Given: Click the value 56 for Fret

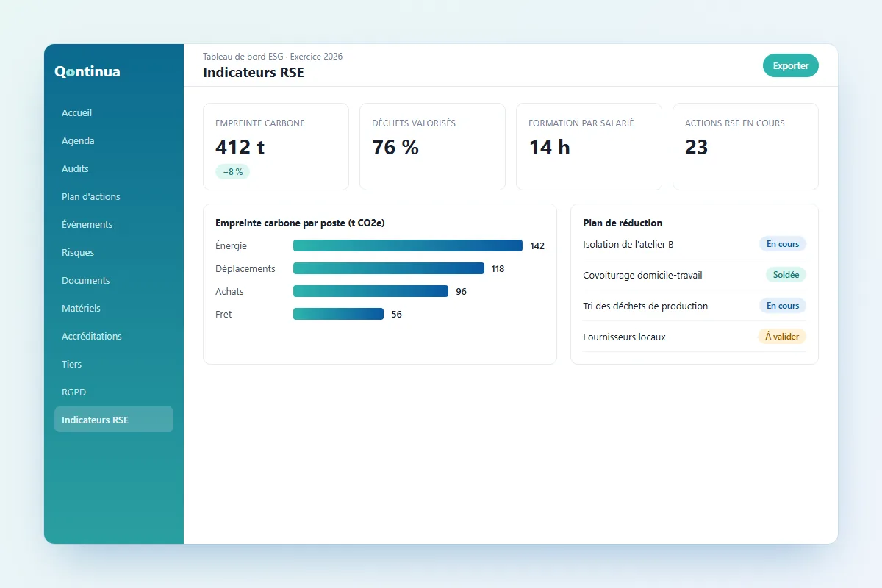Looking at the screenshot, I should (x=397, y=315).
